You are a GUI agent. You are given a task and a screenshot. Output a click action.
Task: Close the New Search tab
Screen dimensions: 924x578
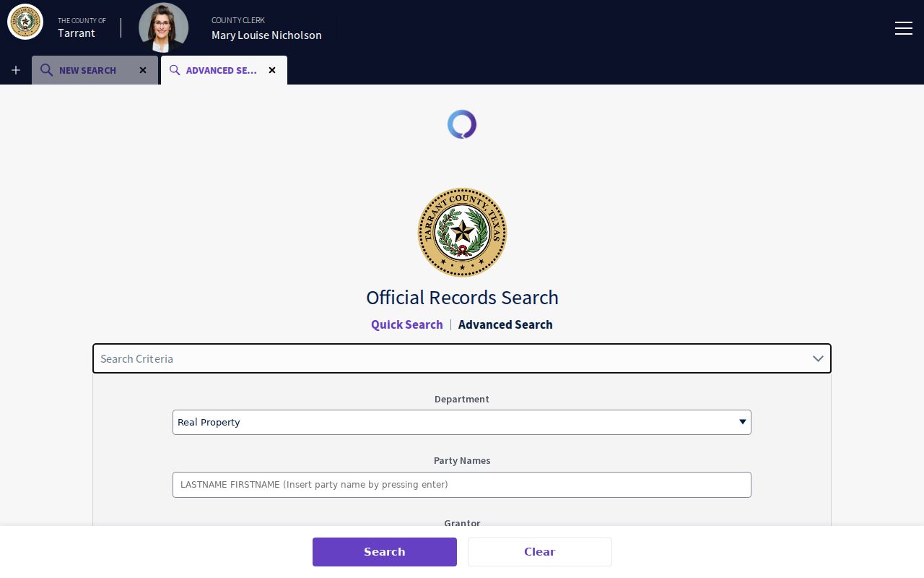click(x=143, y=70)
